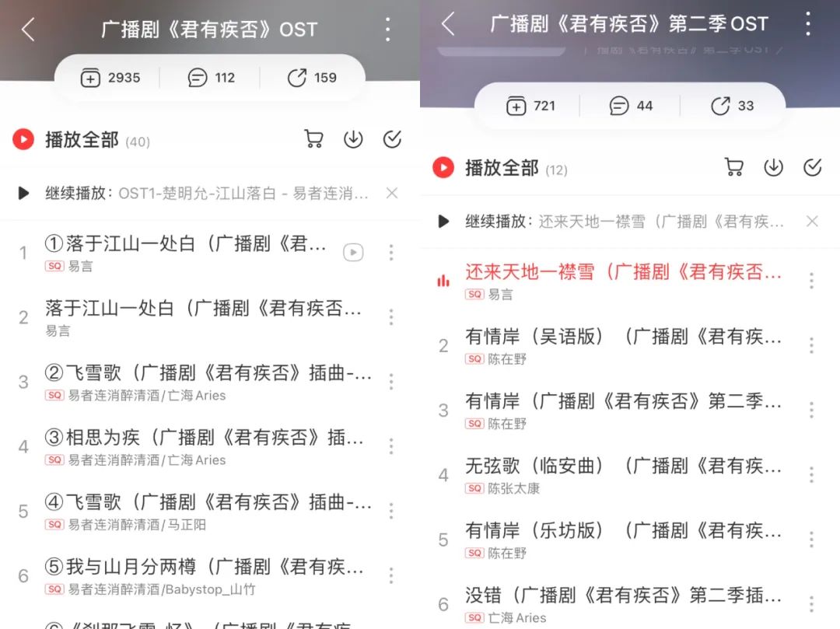840x629 pixels.
Task: Tap multi-select icon in the 40-song playlist
Action: pos(392,139)
